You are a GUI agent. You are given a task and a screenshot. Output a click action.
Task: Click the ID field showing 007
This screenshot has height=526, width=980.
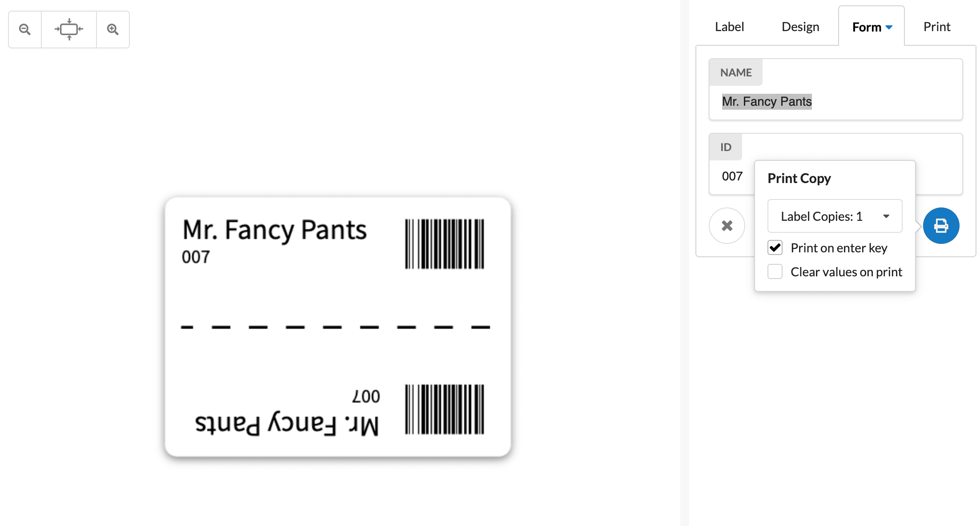[x=731, y=176]
